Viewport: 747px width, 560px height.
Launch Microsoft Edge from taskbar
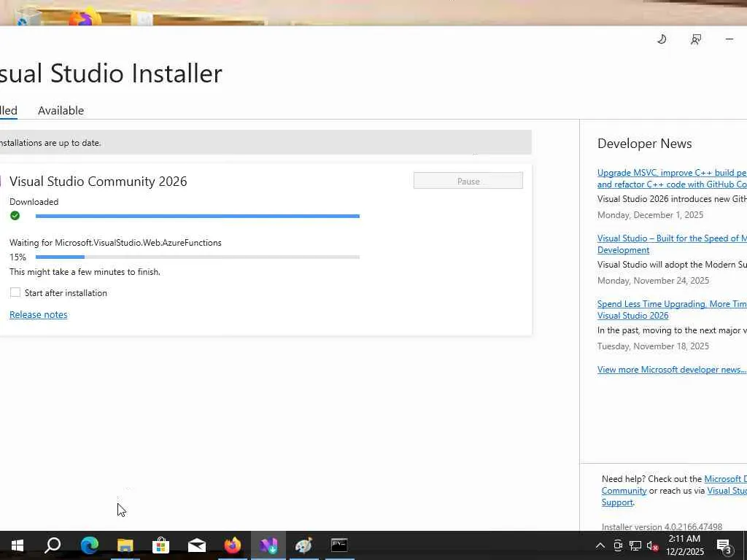click(x=89, y=545)
